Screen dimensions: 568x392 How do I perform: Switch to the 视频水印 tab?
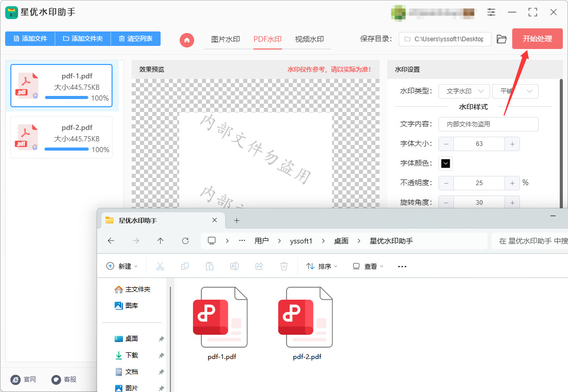pos(309,39)
